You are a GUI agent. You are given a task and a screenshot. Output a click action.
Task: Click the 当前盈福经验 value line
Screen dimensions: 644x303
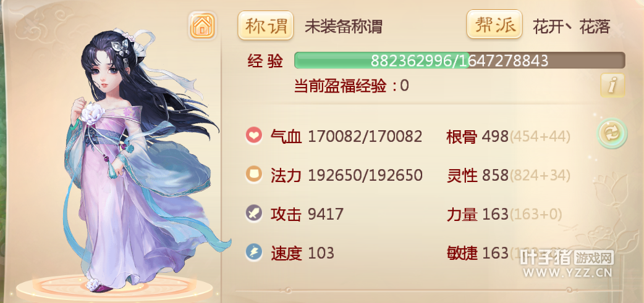[x=352, y=86]
